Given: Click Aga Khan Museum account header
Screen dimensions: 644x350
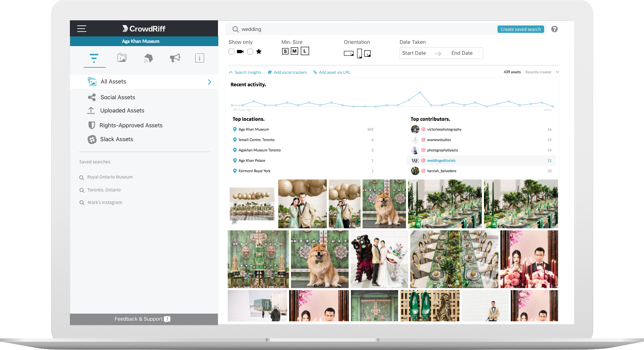Looking at the screenshot, I should (x=144, y=41).
